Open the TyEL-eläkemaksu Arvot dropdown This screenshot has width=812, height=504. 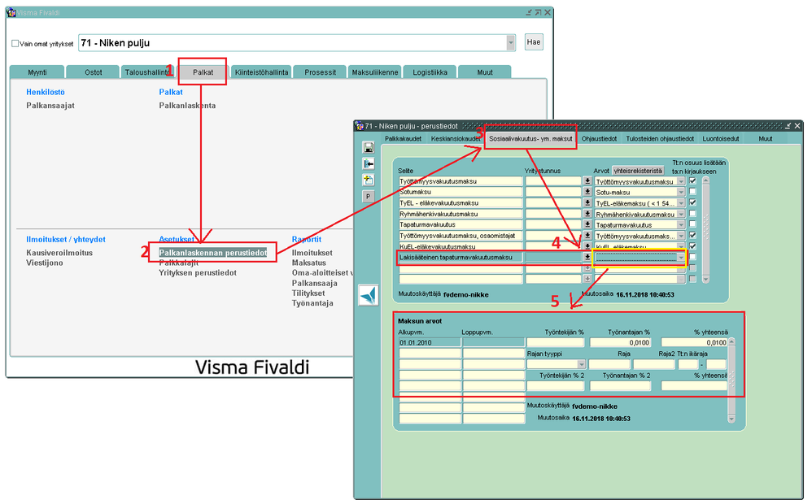[681, 203]
